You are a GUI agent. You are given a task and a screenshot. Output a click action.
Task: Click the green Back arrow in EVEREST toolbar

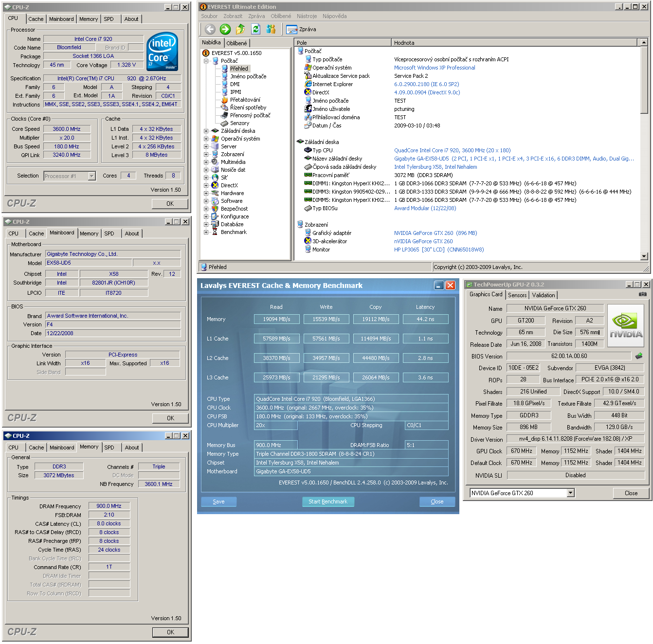[210, 29]
